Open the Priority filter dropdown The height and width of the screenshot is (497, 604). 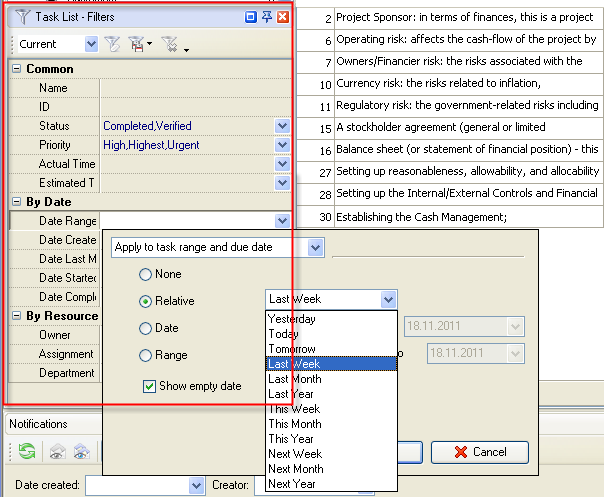click(282, 145)
